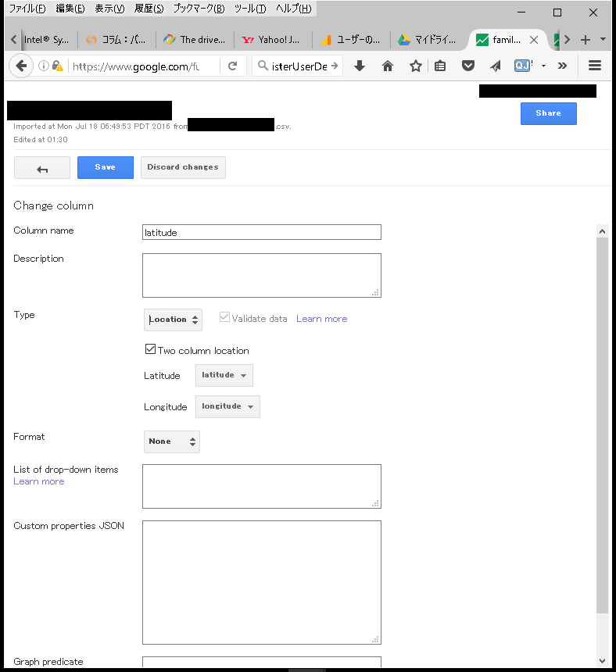
Task: Open the Format dropdown showing None
Action: pos(172,441)
